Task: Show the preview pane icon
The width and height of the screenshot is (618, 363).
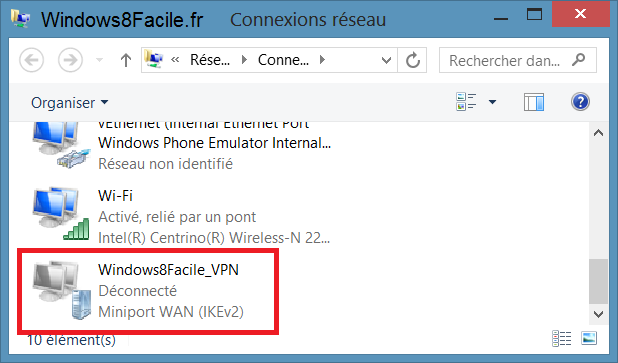Action: click(x=534, y=102)
